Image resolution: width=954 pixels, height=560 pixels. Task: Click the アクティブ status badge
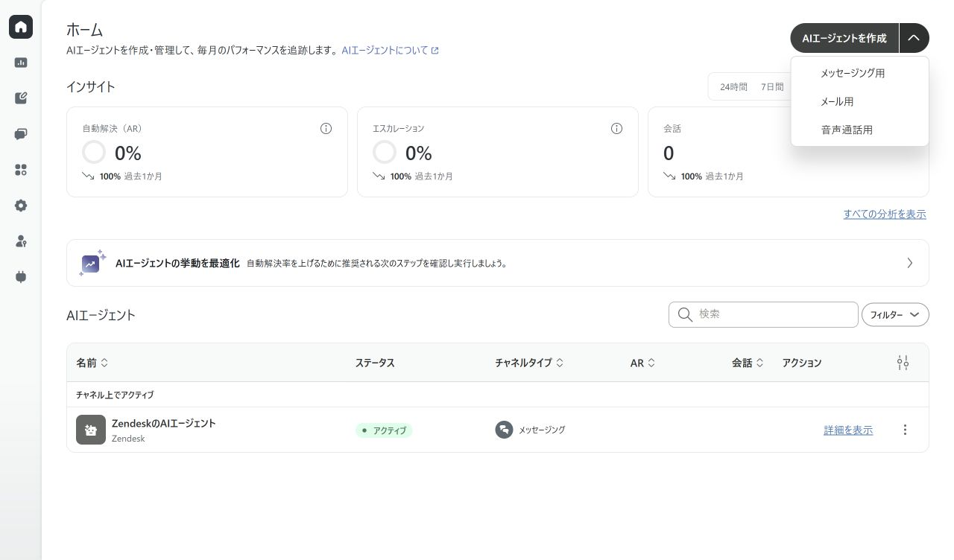384,430
